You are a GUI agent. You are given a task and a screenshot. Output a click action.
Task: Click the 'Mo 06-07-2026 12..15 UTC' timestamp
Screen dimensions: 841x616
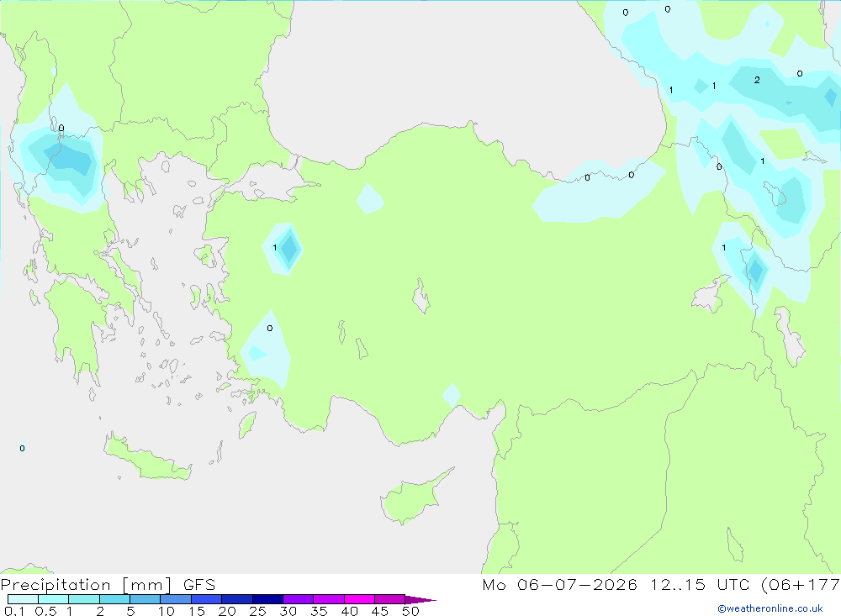coord(616,584)
